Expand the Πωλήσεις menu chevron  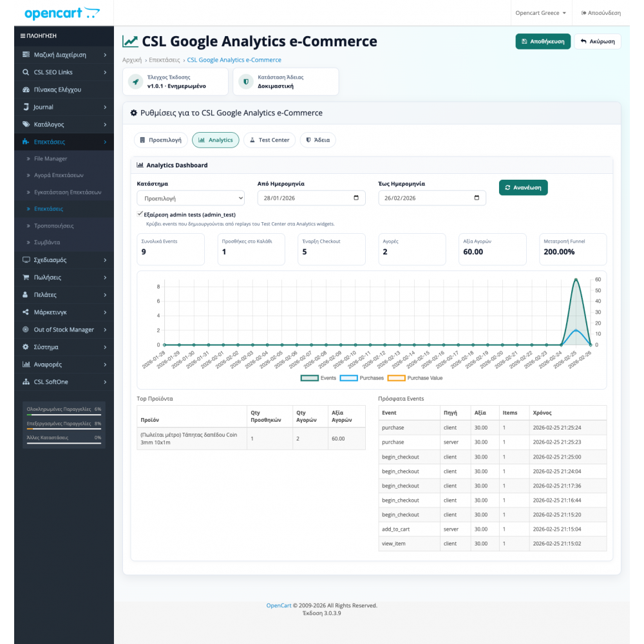point(105,277)
